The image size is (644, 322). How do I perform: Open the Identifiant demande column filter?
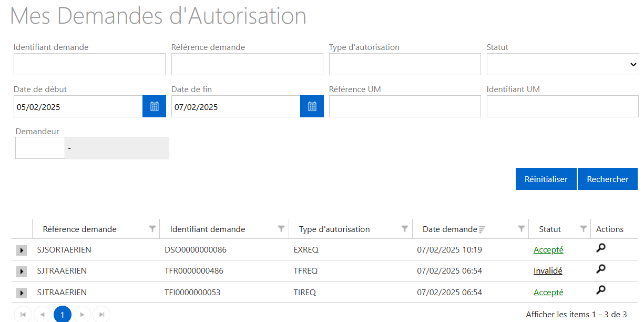[x=281, y=229]
